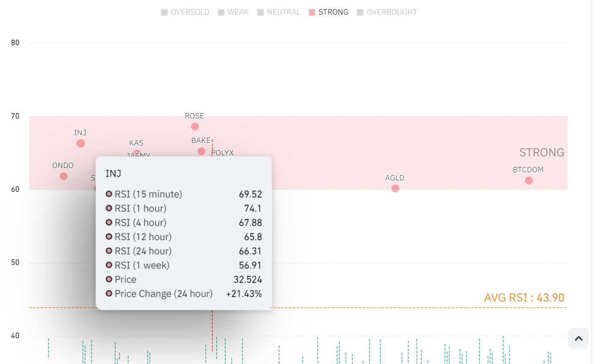
Task: Click the ROSE data point dot
Action: [195, 127]
